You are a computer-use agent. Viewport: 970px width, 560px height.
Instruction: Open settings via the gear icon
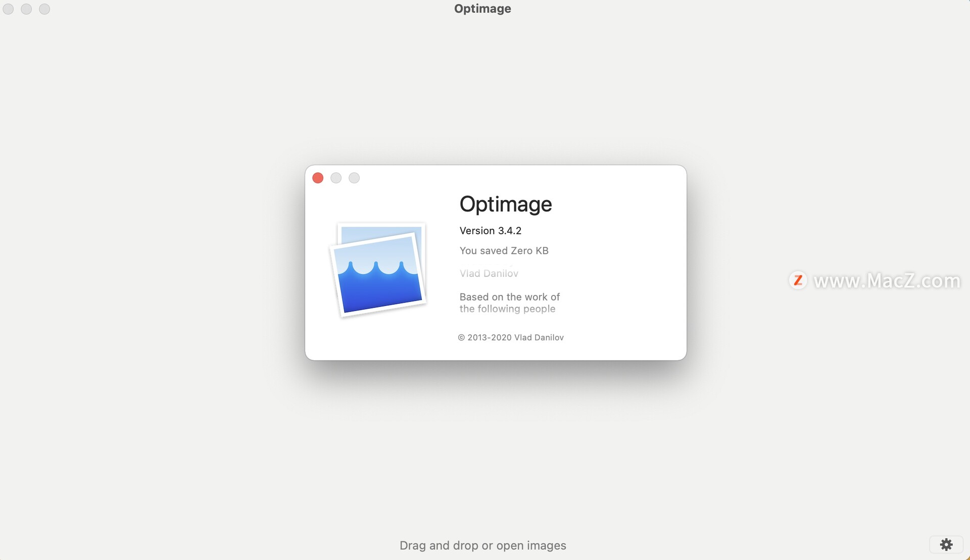pos(946,544)
